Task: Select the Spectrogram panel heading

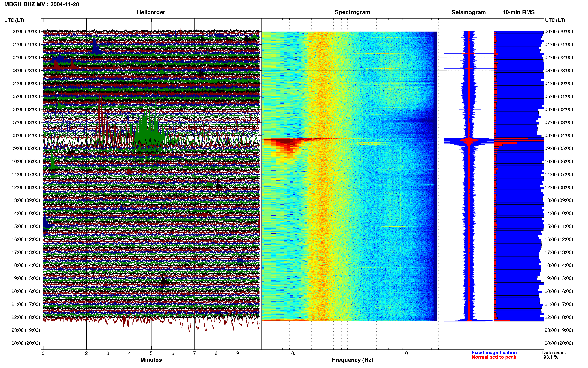Action: coord(352,12)
